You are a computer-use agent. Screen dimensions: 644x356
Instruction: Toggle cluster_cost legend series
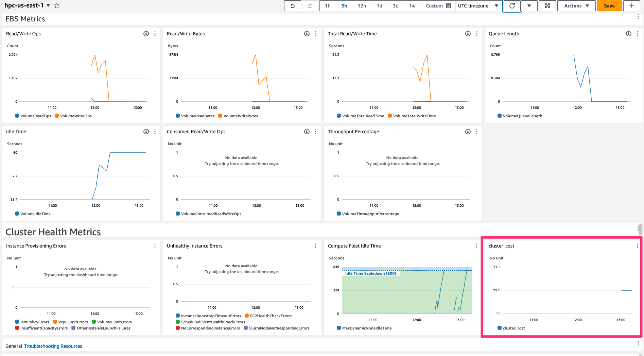(x=511, y=328)
